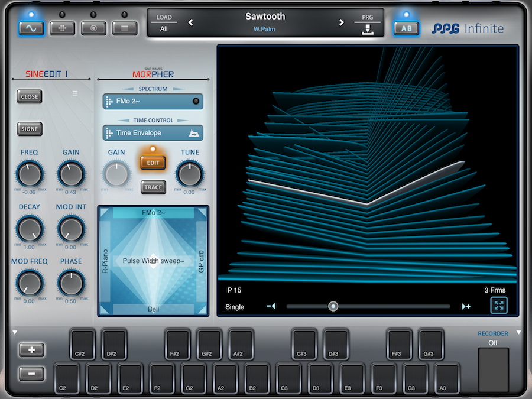Toggle the dot indicator on FMo 2~ bar
This screenshot has height=399, width=532.
tap(196, 101)
